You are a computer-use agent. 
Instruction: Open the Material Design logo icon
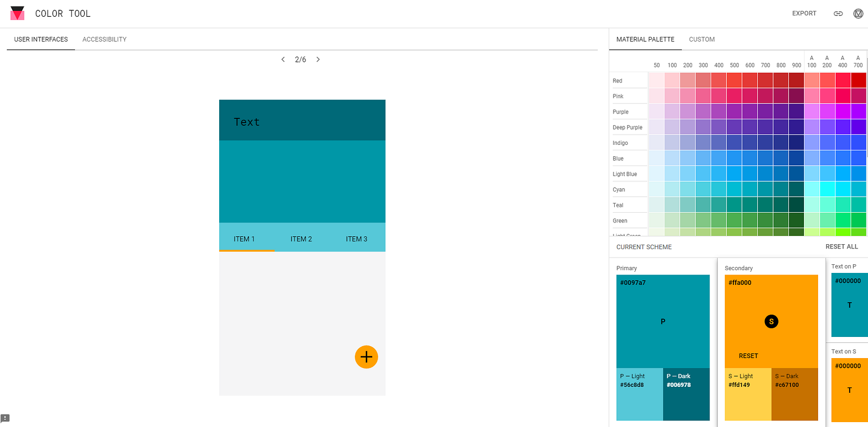point(858,14)
